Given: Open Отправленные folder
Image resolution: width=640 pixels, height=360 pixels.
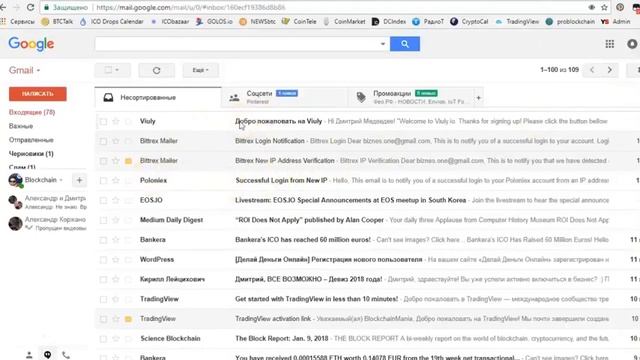Looking at the screenshot, I should click(x=31, y=140).
